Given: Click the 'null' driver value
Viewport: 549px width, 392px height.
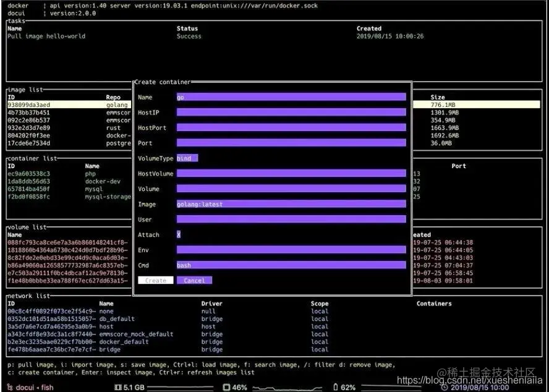Looking at the screenshot, I should [208, 311].
